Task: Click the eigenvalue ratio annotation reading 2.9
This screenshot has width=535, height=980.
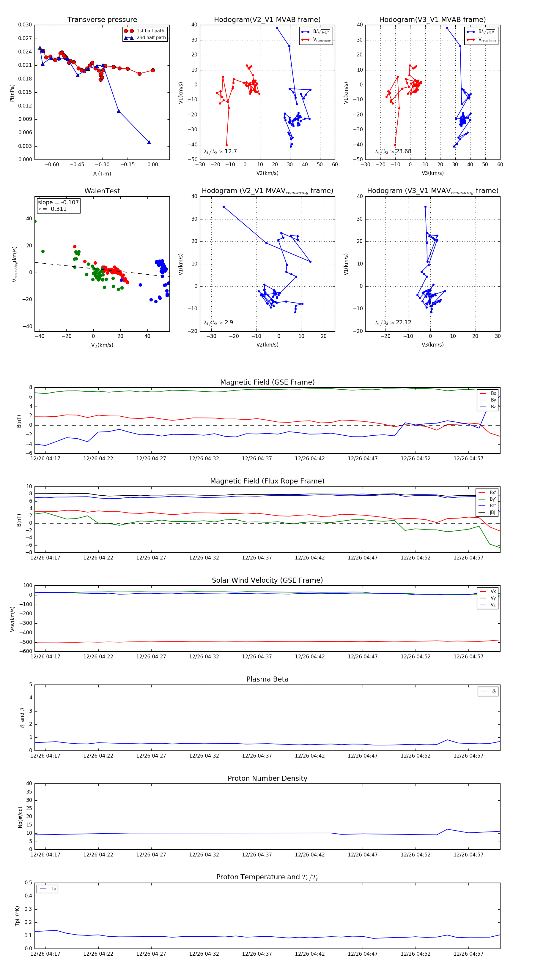Action: 218,323
